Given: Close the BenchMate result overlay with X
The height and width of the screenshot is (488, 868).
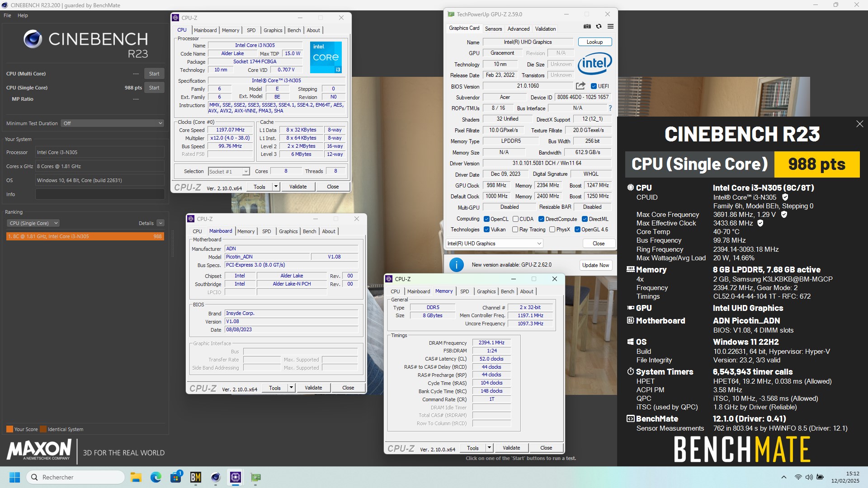Looking at the screenshot, I should [x=859, y=124].
